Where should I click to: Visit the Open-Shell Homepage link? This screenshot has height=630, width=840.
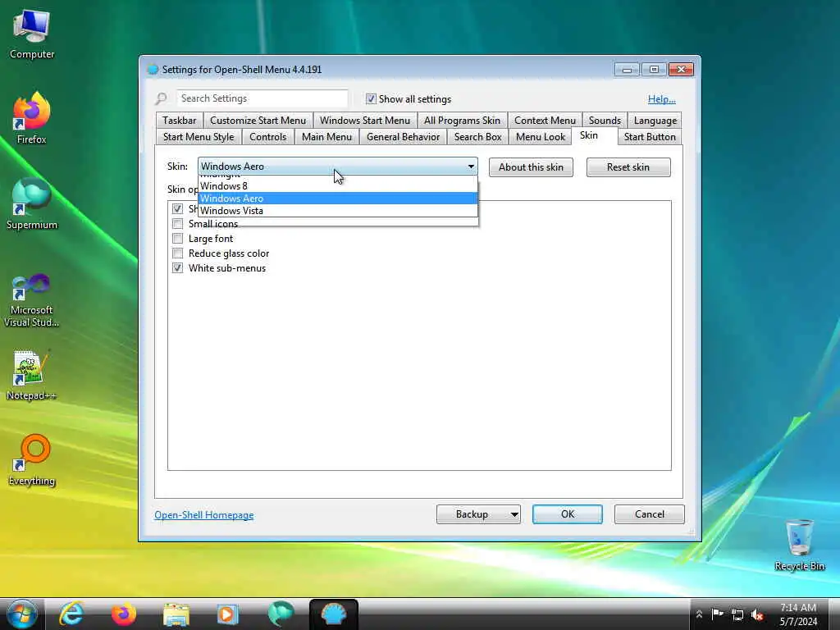click(x=204, y=515)
